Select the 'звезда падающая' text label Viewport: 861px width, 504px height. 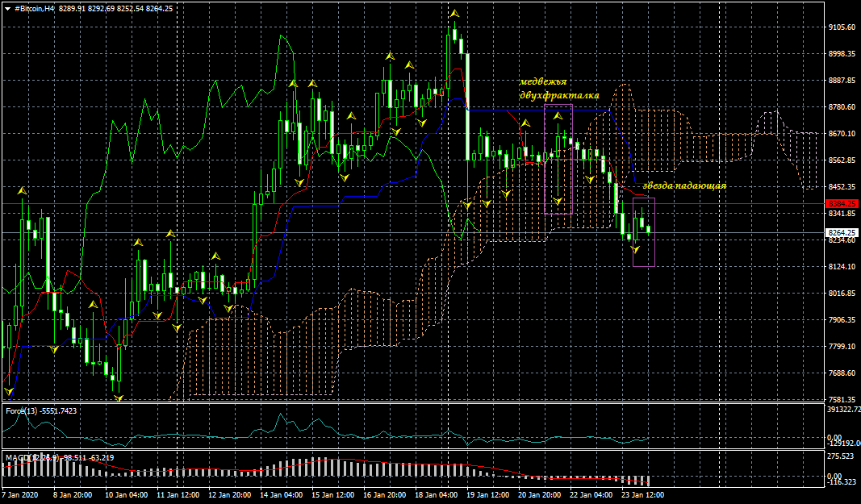point(684,185)
